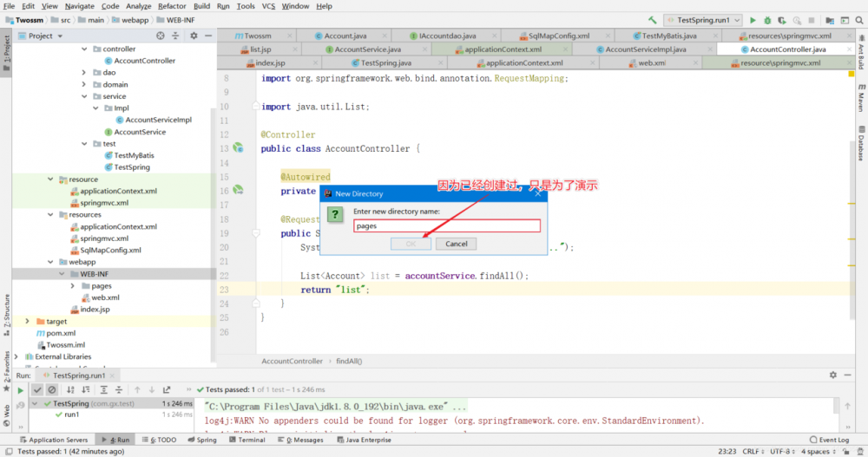Run with coverage from the main toolbar

click(782, 20)
